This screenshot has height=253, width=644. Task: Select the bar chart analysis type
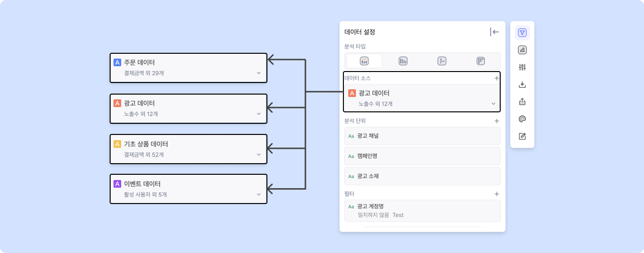pos(403,61)
